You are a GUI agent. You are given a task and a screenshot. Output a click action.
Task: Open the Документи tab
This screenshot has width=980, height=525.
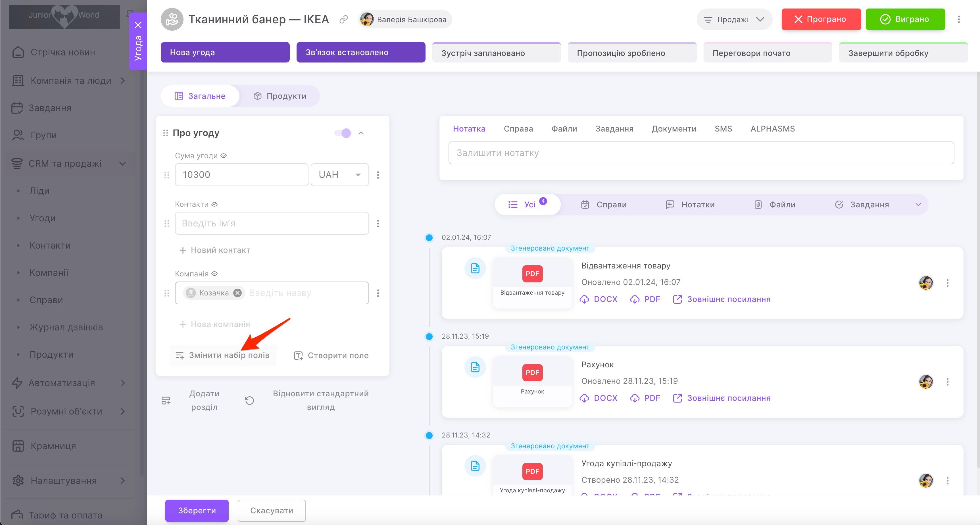click(674, 129)
